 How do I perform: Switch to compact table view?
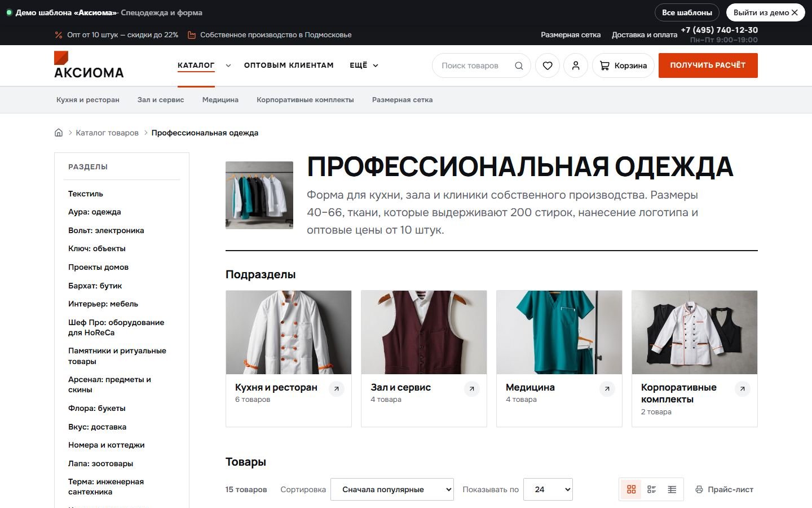672,489
